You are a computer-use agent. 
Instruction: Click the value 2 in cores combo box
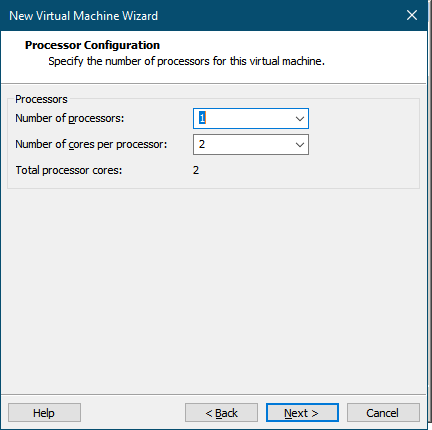pyautogui.click(x=202, y=144)
